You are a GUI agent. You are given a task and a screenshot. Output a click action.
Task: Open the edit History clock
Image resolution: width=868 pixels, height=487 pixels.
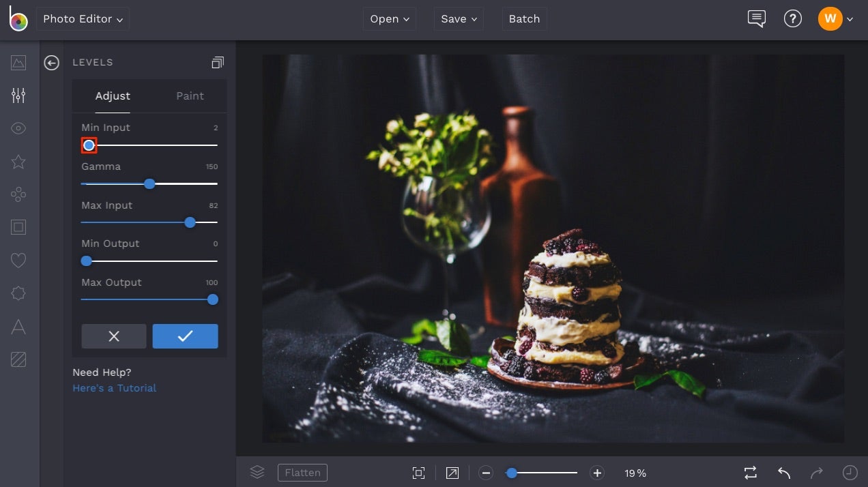(x=849, y=472)
